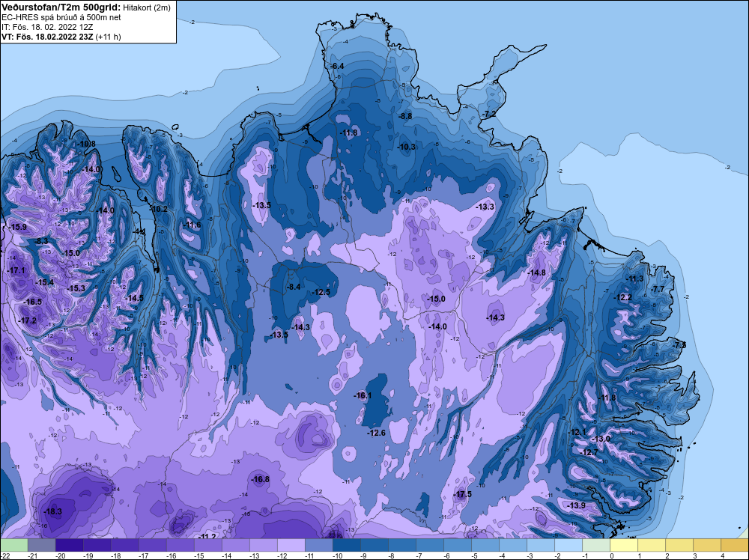Select the periwinkle legend swatch starting at -11
Image resolution: width=749 pixels, height=560 pixels.
click(x=318, y=545)
